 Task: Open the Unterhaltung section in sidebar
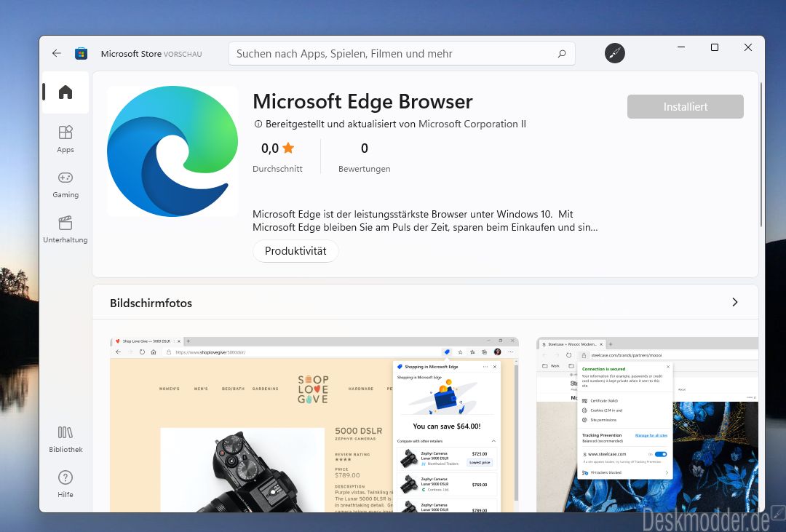tap(65, 229)
